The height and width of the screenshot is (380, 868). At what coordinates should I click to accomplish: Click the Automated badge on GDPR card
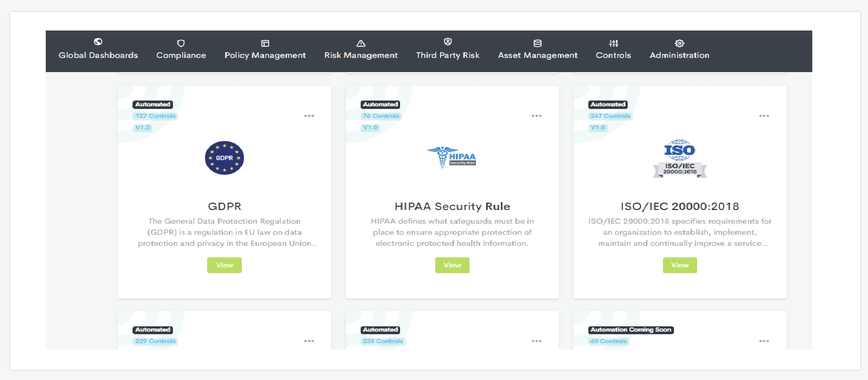153,105
